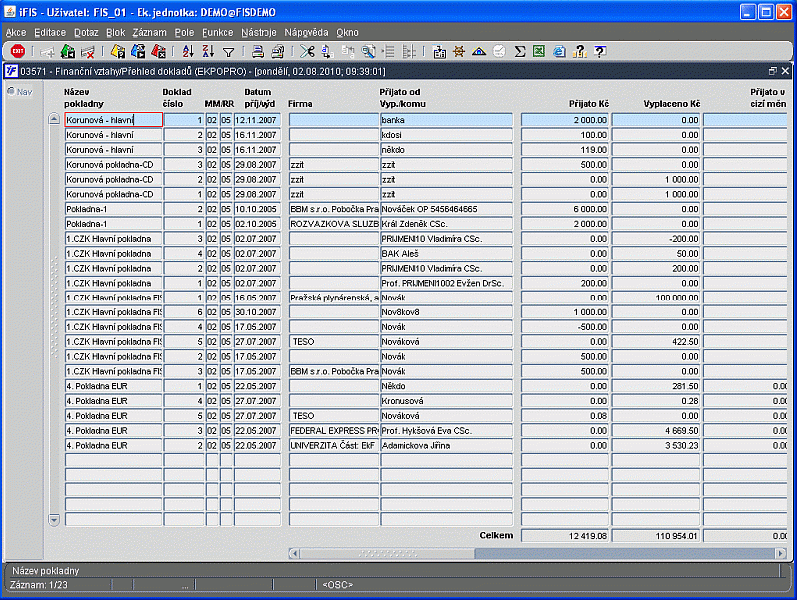Restore the inner 03571 document window

[x=773, y=71]
